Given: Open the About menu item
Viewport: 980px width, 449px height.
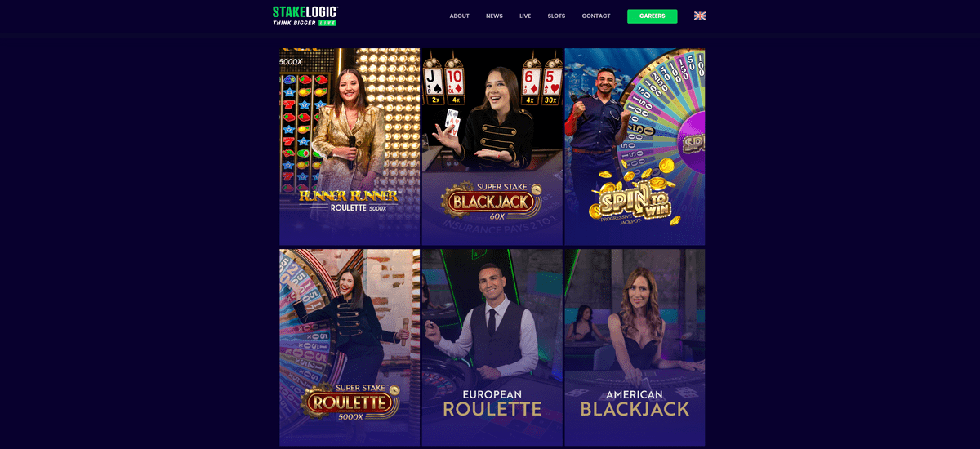Looking at the screenshot, I should (459, 16).
